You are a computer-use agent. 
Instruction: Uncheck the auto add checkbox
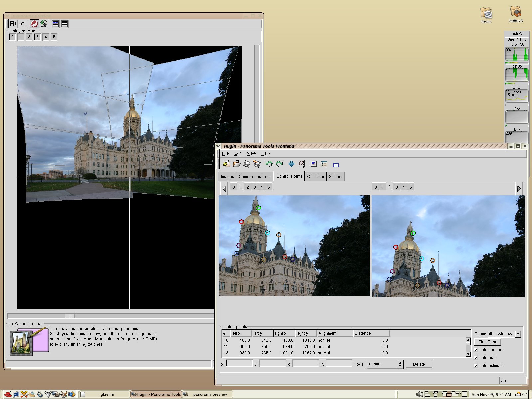pyautogui.click(x=476, y=358)
